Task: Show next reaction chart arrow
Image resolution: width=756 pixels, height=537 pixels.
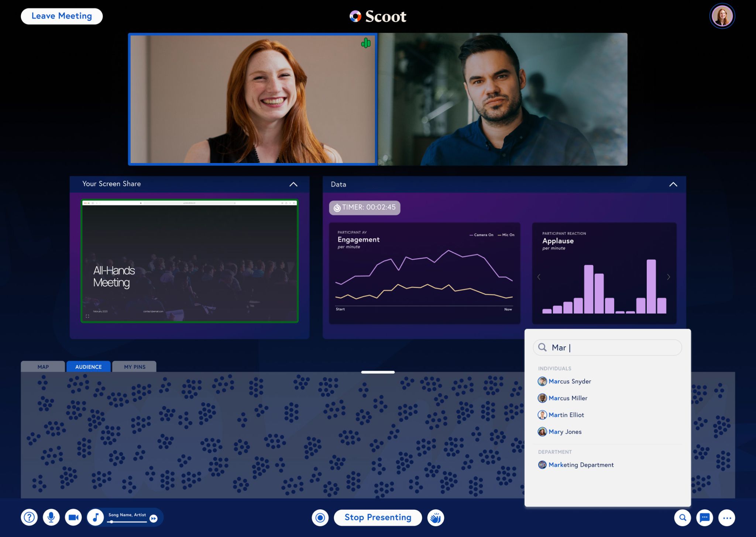Action: tap(669, 277)
